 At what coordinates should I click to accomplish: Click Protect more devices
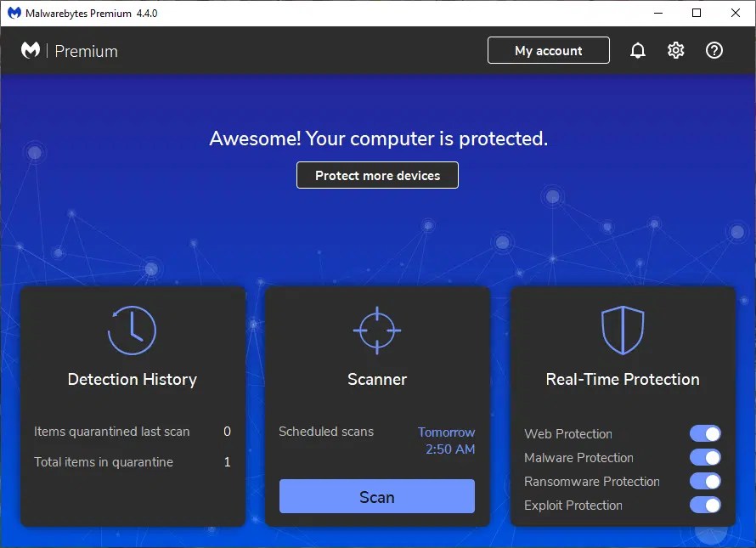(377, 175)
